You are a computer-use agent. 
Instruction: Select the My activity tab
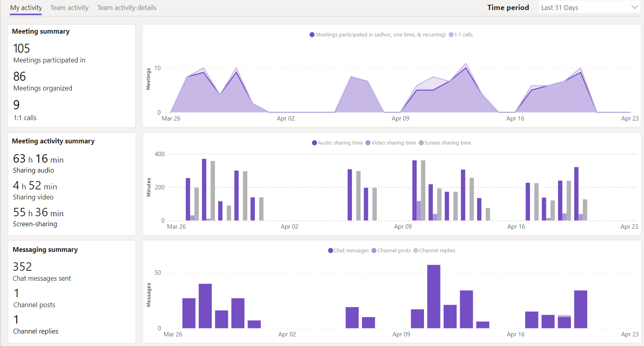click(x=26, y=8)
